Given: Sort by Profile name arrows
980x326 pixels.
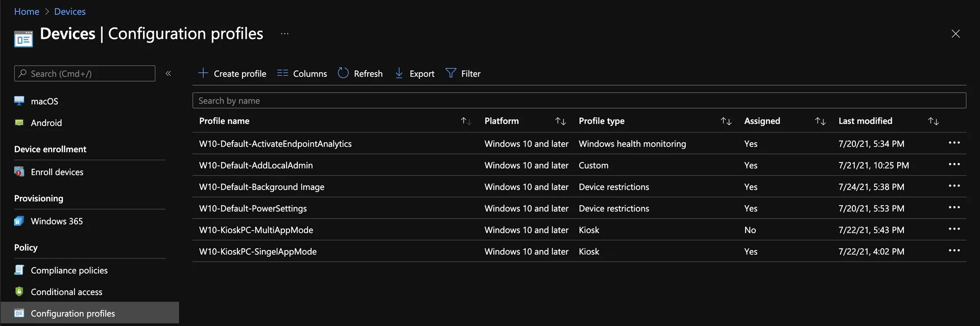Looking at the screenshot, I should (466, 121).
